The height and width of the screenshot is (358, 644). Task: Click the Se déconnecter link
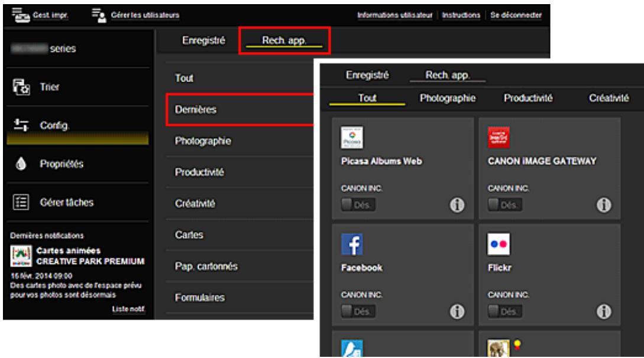[516, 14]
